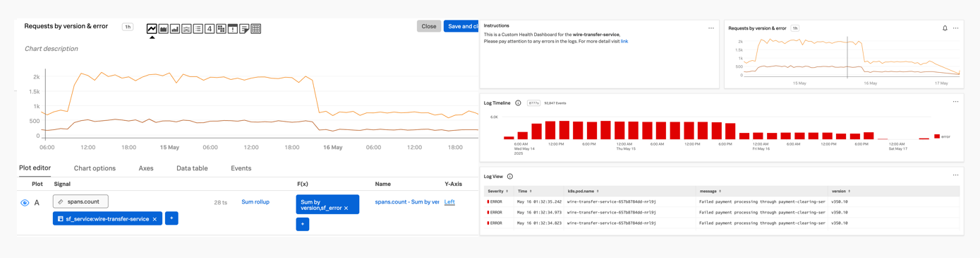Remove the Sum by version,sf_error function
Image resolution: width=980 pixels, height=258 pixels.
(x=346, y=208)
